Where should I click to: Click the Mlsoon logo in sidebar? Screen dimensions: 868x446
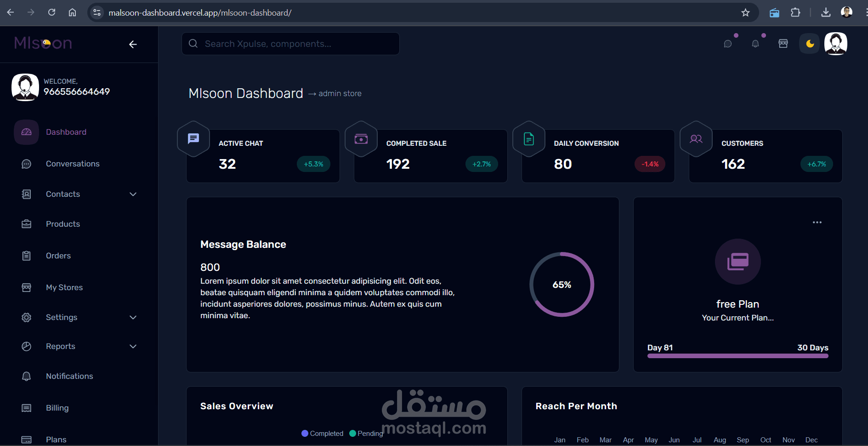[x=43, y=43]
